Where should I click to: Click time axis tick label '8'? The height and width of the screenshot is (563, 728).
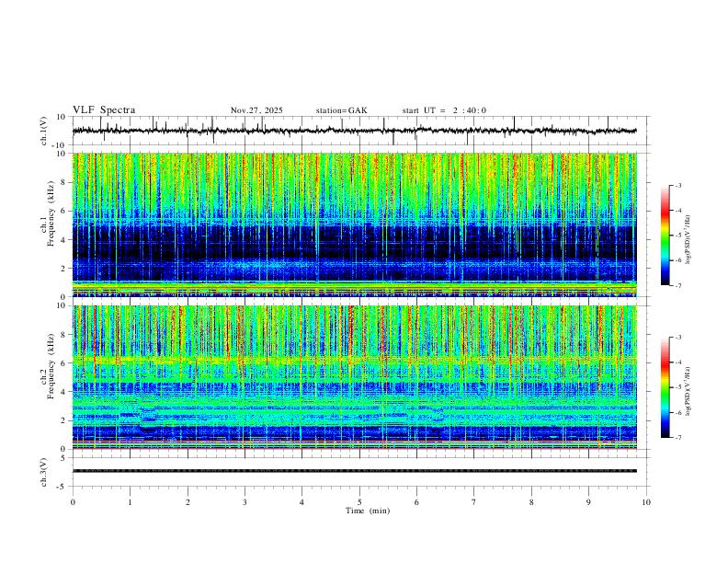pyautogui.click(x=531, y=502)
